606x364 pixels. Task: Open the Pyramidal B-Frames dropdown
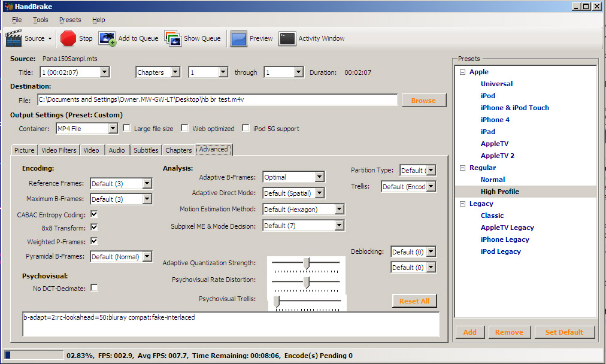122,257
